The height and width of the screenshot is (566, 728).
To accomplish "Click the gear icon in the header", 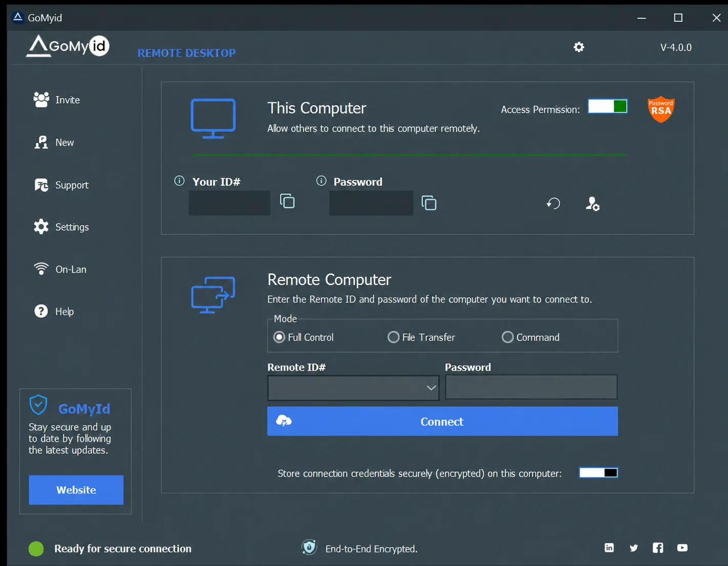I will (x=579, y=47).
